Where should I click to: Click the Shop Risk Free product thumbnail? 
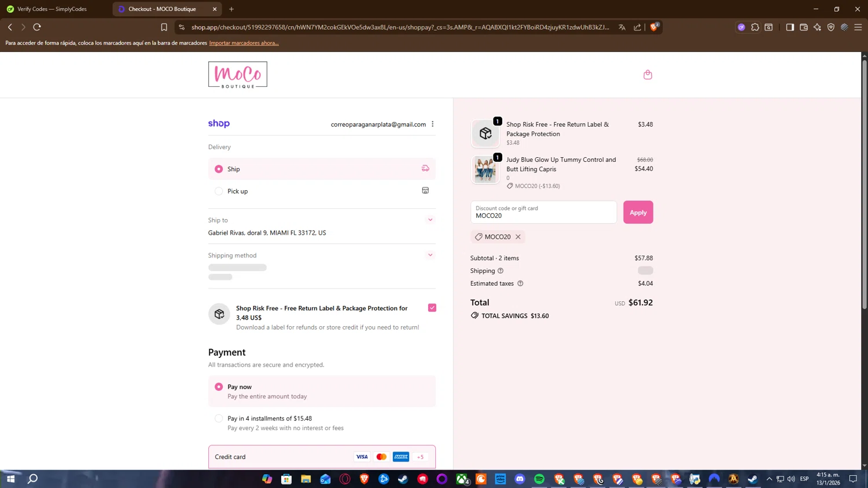click(485, 134)
